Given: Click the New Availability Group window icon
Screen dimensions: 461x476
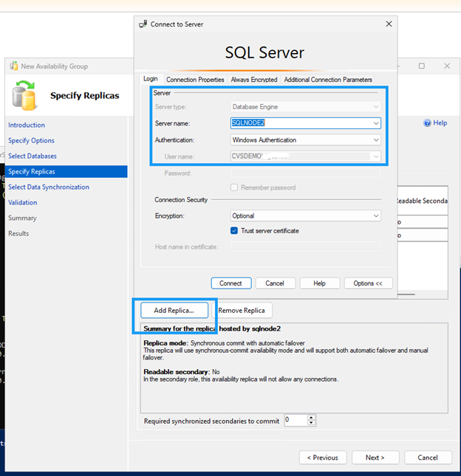Looking at the screenshot, I should [13, 66].
